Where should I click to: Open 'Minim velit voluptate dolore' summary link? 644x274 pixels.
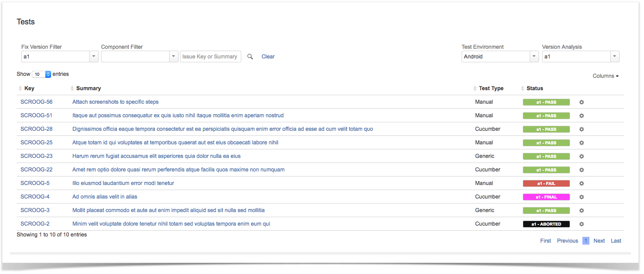click(171, 224)
